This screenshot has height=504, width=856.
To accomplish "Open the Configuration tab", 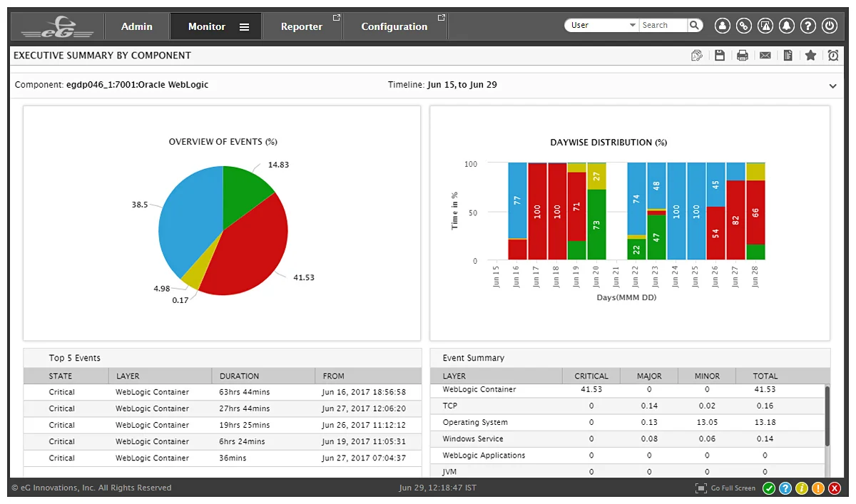I will [x=394, y=26].
